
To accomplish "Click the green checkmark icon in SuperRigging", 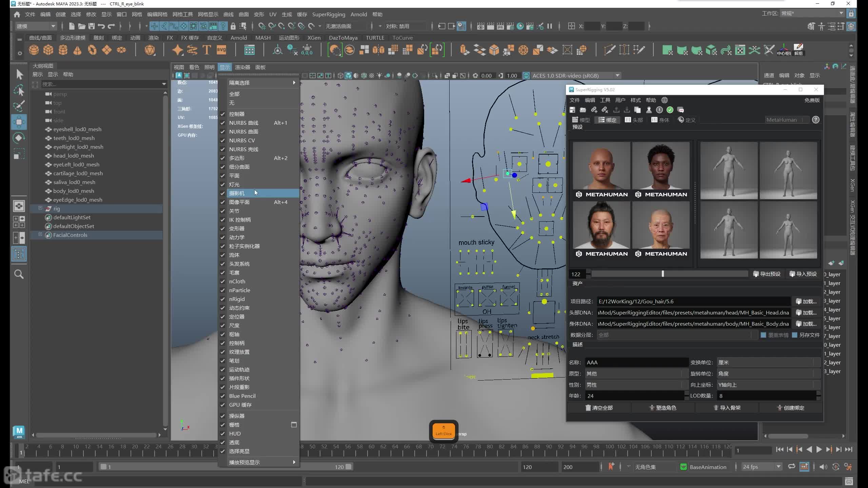I will point(670,110).
